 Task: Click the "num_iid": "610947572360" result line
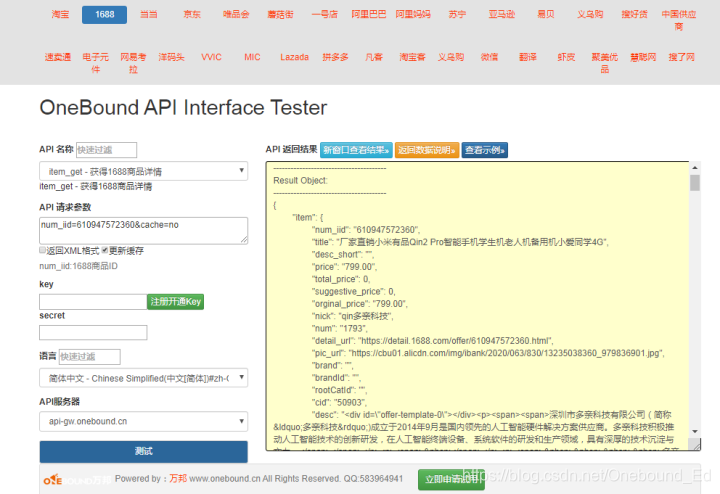click(366, 230)
